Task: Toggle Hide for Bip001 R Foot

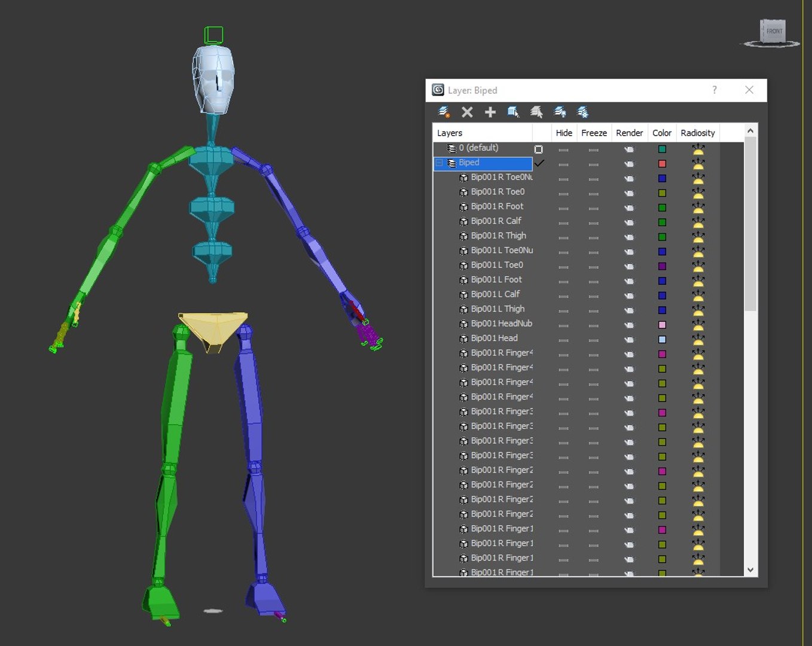Action: [563, 208]
